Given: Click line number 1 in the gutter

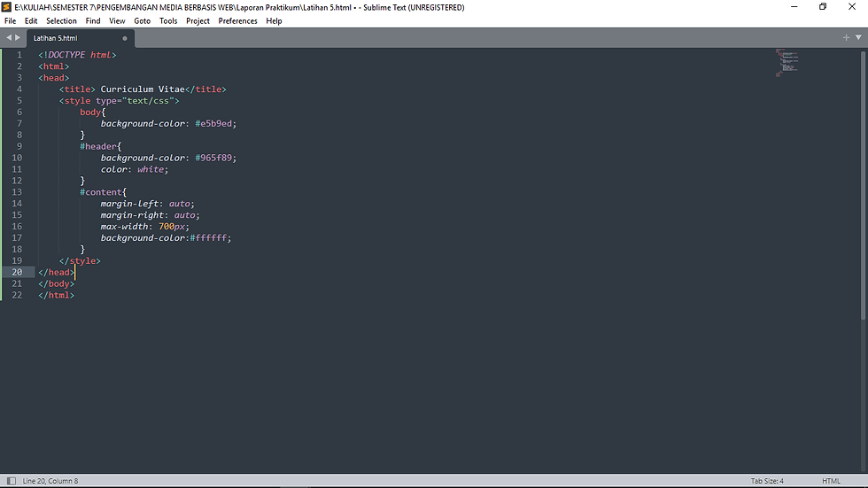Looking at the screenshot, I should (x=19, y=55).
